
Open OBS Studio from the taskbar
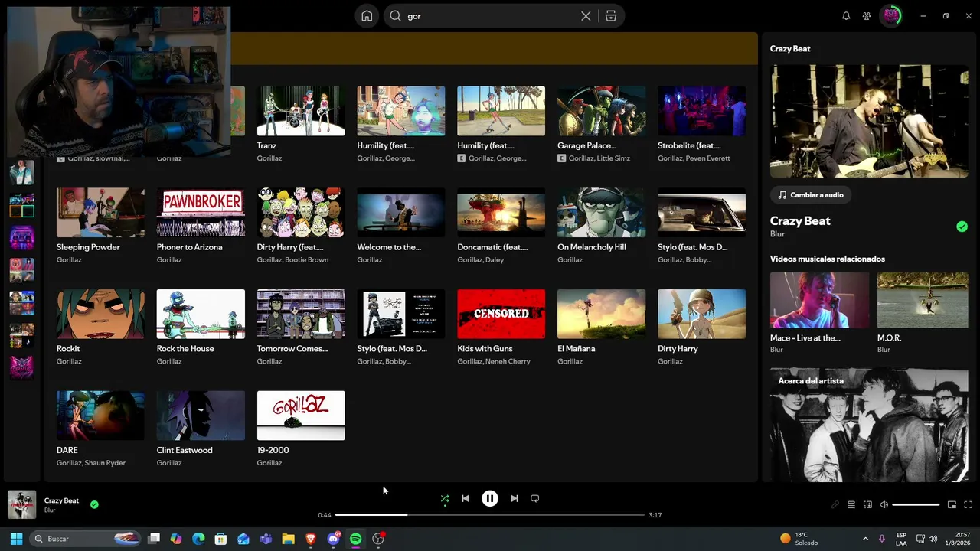point(378,539)
